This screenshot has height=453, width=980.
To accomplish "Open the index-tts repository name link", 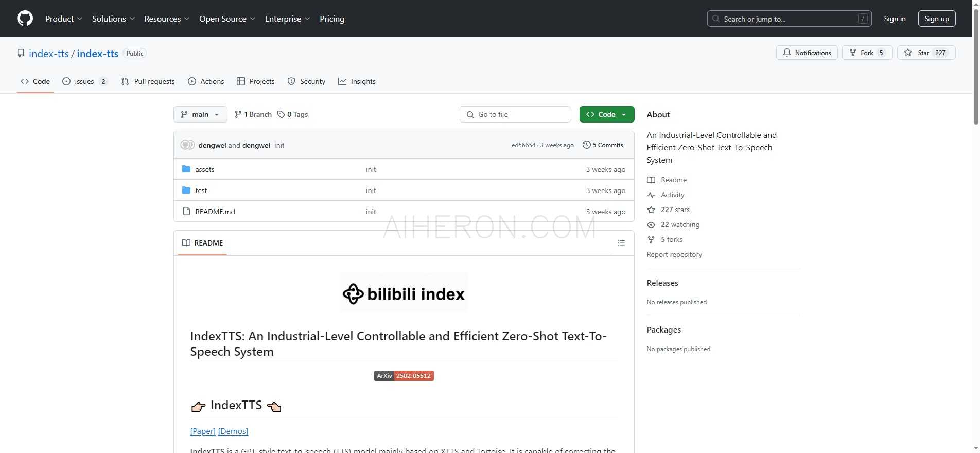I will click(98, 54).
